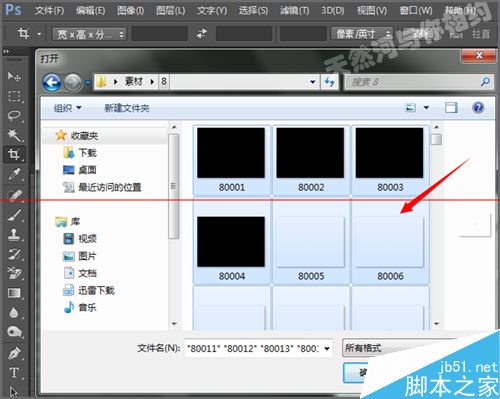500x399 pixels.
Task: Select 音乐 library
Action: [x=80, y=307]
